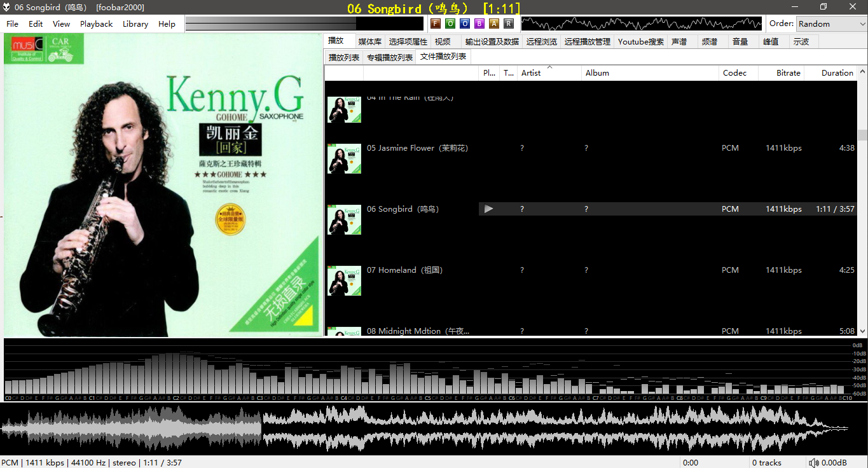The image size is (868, 468).
Task: Switch to the 播放 tab
Action: pos(338,41)
